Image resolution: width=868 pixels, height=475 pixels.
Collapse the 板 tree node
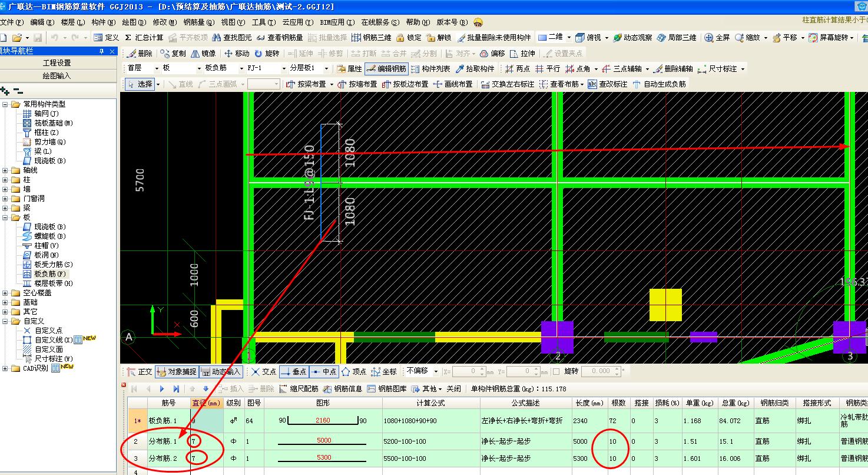[5, 217]
